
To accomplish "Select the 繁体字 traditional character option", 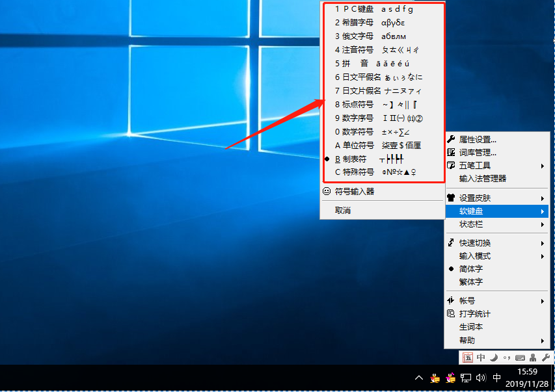I will coord(471,282).
